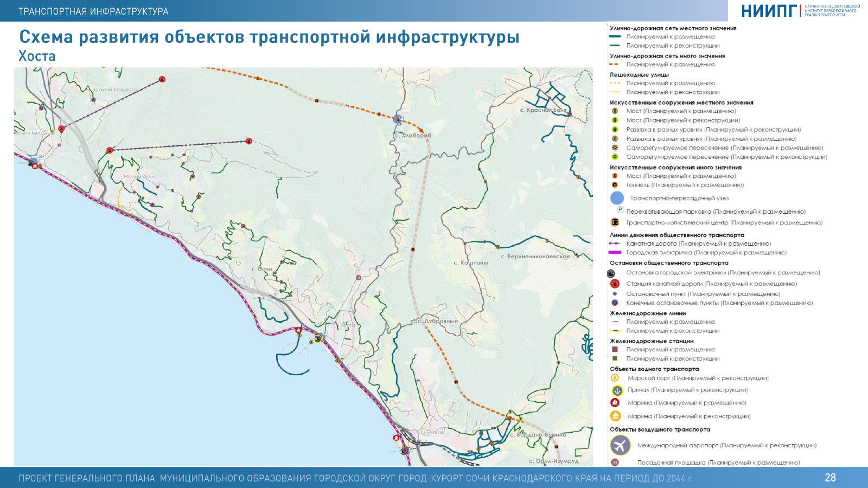Select the Морской порт legend icon
The height and width of the screenshot is (488, 868).
click(x=615, y=378)
